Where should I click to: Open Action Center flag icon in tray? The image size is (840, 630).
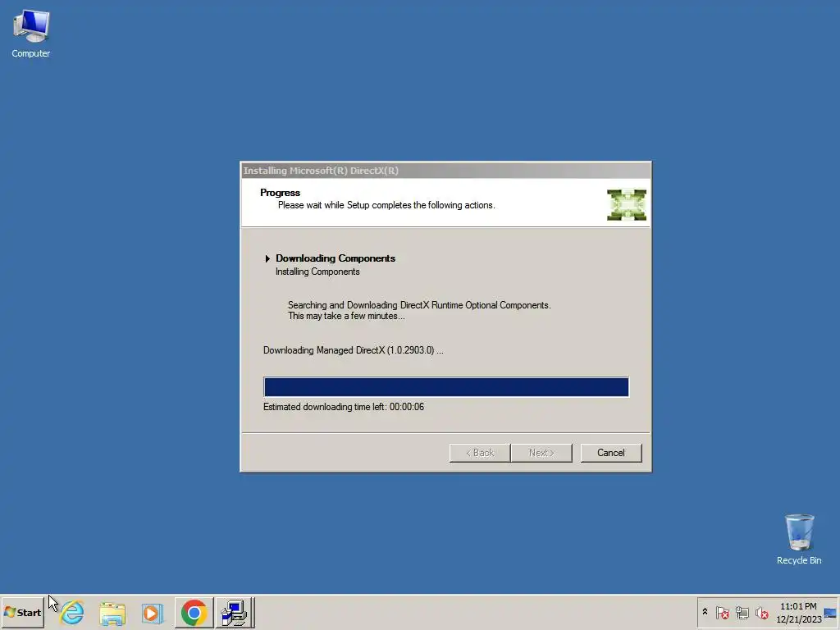722,612
